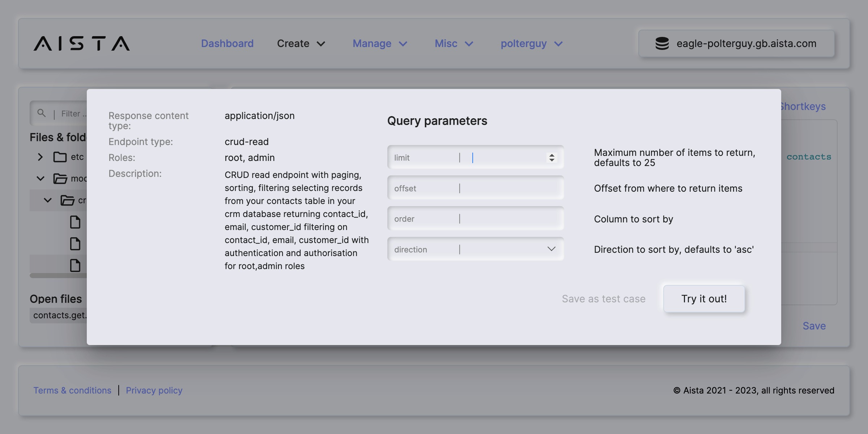This screenshot has height=434, width=868.
Task: Click the open modules folder icon
Action: [60, 179]
